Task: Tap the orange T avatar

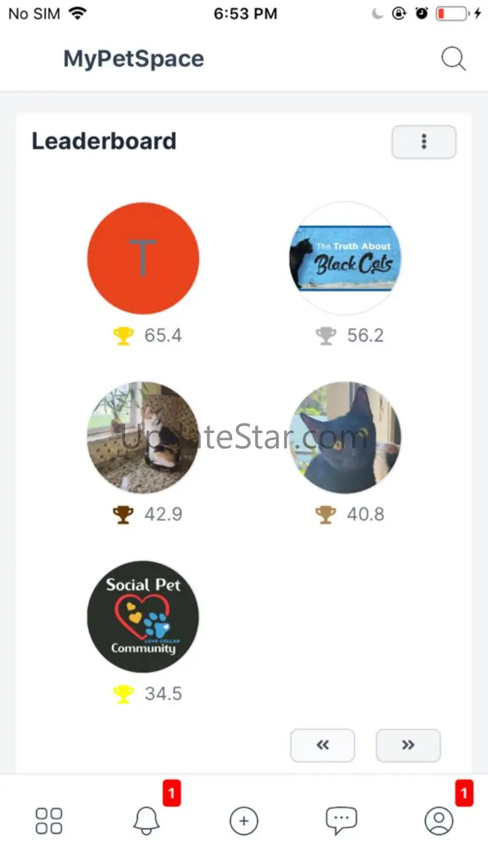Action: tap(143, 258)
